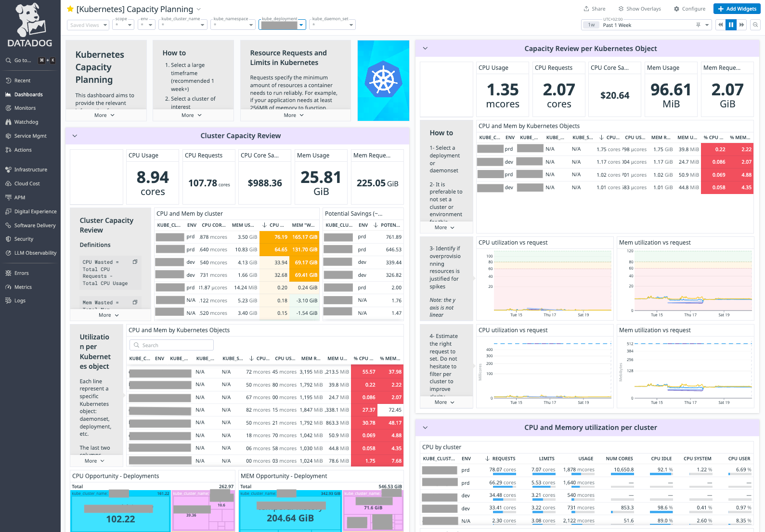Copy the CPU Wasted formula snippet

pos(135,262)
